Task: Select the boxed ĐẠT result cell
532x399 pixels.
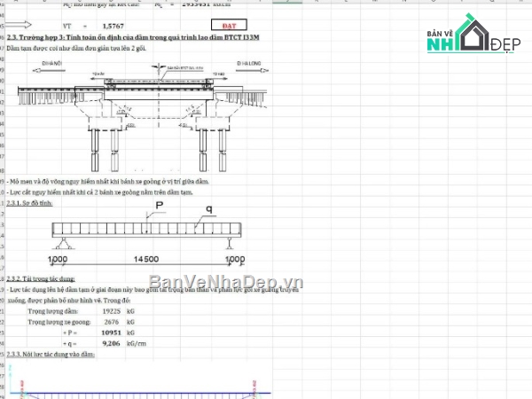Action: click(x=229, y=25)
